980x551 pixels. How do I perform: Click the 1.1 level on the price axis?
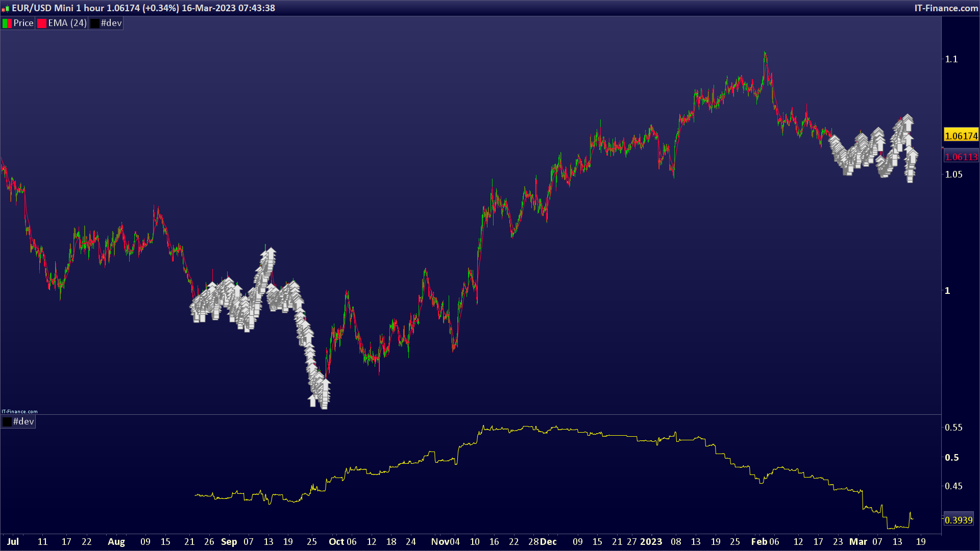point(951,59)
